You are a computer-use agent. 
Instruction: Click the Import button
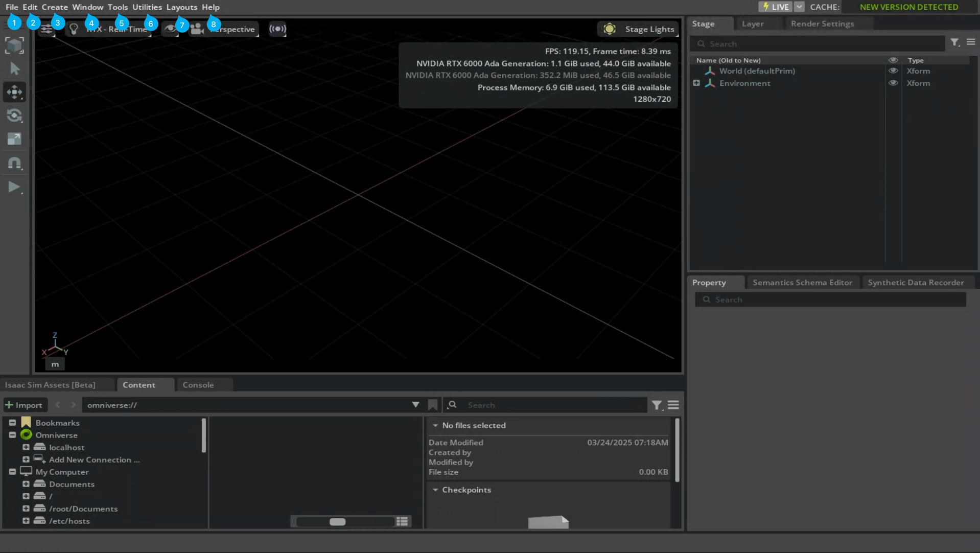click(x=24, y=405)
